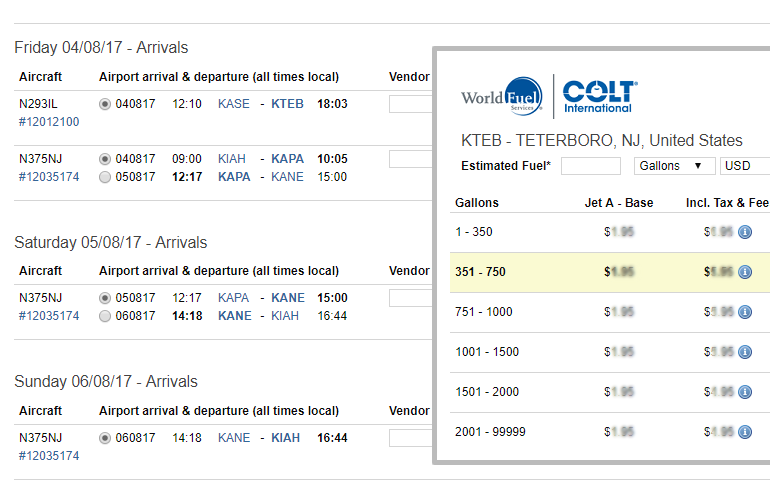The width and height of the screenshot is (770, 500).
Task: Select the KASE - KTEB flight radio button
Action: tap(105, 104)
